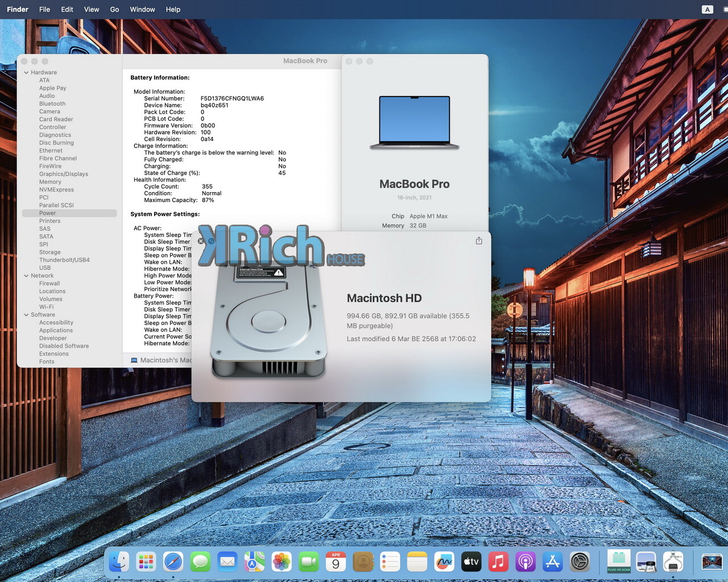The image size is (728, 582).
Task: Select Apple Pay in the sidebar
Action: (x=52, y=88)
